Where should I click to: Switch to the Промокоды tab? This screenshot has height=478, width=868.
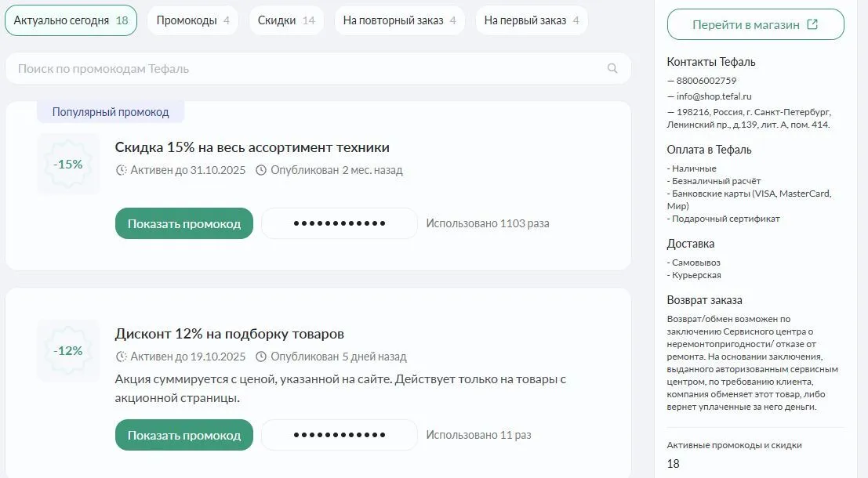(x=194, y=20)
